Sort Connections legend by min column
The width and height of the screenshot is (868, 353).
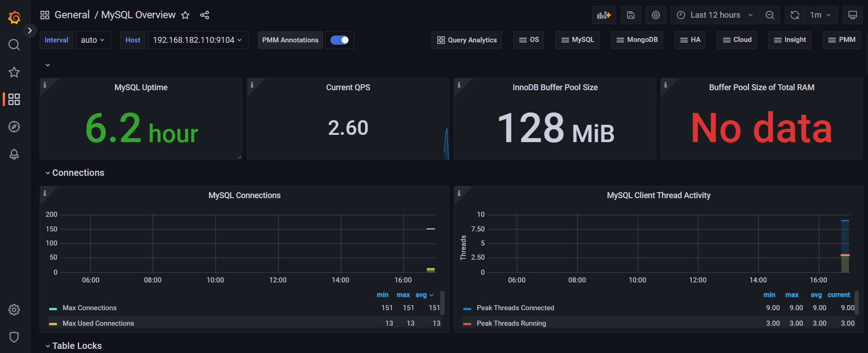tap(382, 295)
